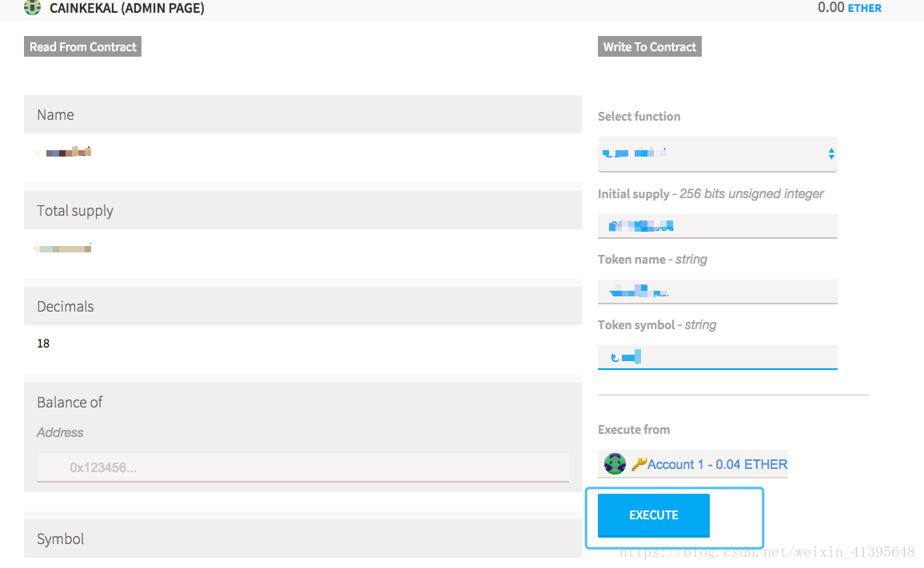Click the Symbol section header

tap(302, 538)
